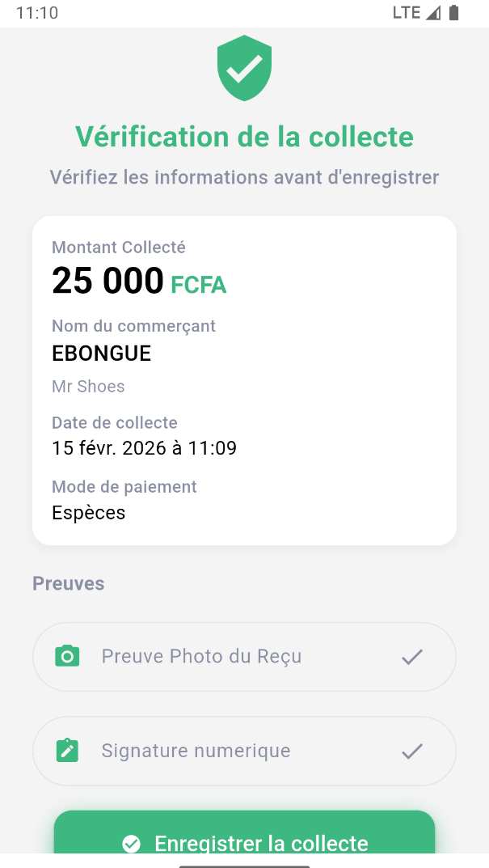Select the camera icon for receipt photo
Image resolution: width=489 pixels, height=868 pixels.
(67, 656)
